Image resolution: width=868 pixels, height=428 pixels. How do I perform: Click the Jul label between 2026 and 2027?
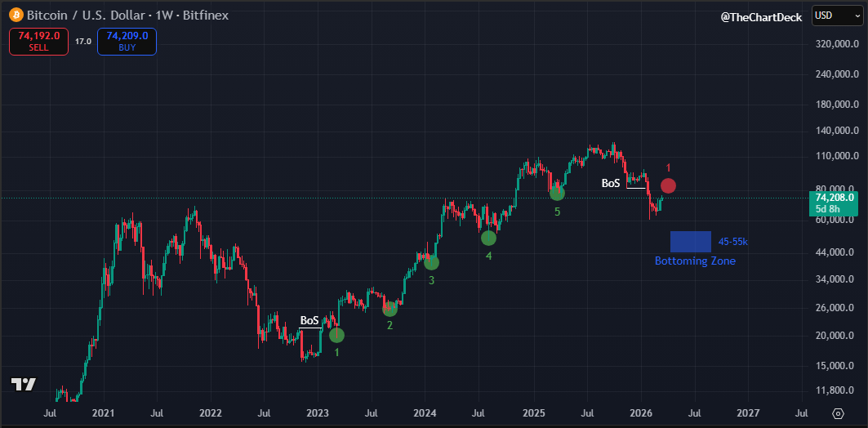(x=695, y=413)
